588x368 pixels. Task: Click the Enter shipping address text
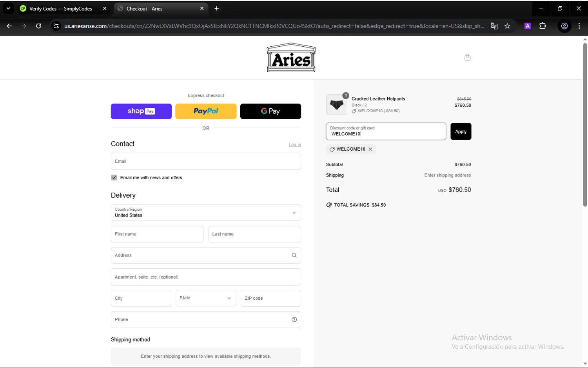coord(448,175)
